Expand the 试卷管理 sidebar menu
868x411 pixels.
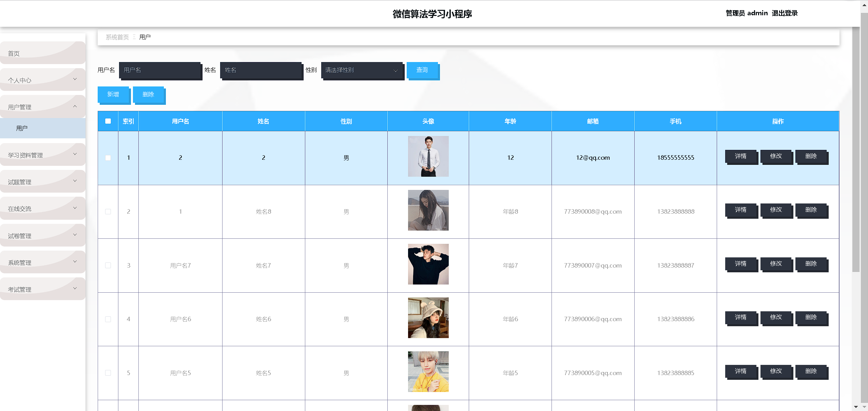(x=43, y=235)
